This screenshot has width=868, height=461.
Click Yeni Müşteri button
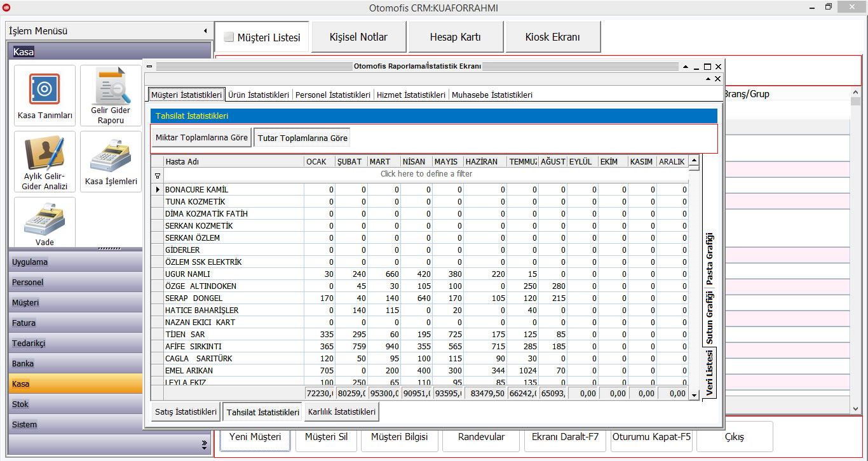click(x=255, y=437)
